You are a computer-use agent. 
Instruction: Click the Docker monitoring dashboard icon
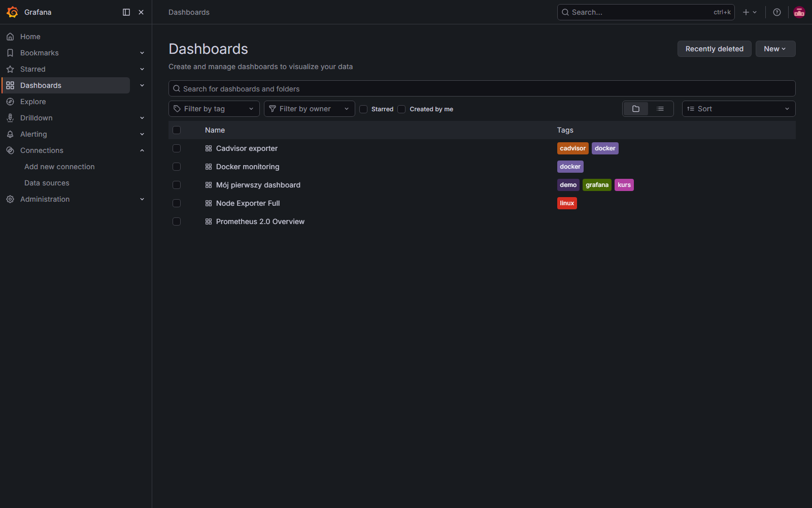point(209,167)
